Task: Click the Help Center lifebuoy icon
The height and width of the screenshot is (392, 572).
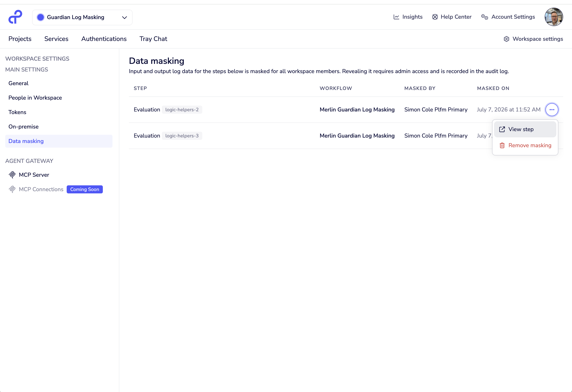Action: (435, 17)
